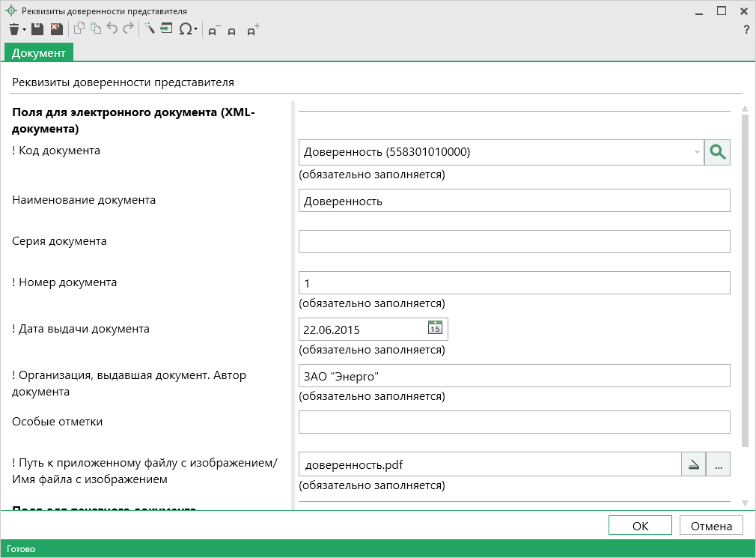The width and height of the screenshot is (756, 558).
Task: Click the eraser button next to доверенность.pdf
Action: pyautogui.click(x=693, y=464)
